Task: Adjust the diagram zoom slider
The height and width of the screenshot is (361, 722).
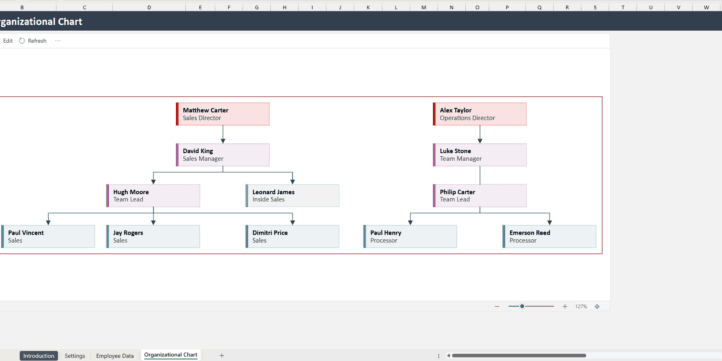Action: point(522,307)
